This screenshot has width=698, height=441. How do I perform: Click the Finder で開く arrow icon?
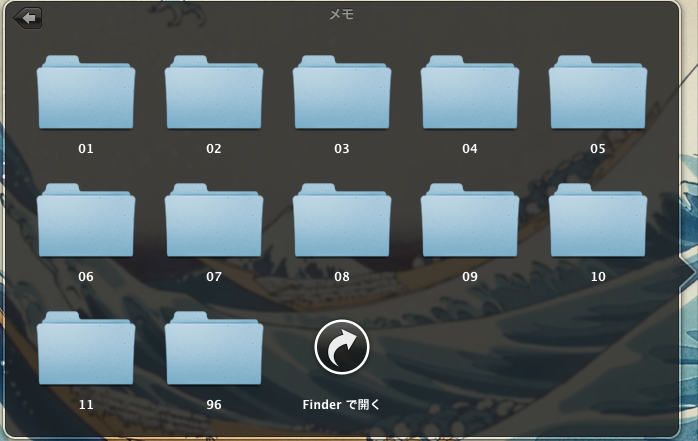pos(342,347)
